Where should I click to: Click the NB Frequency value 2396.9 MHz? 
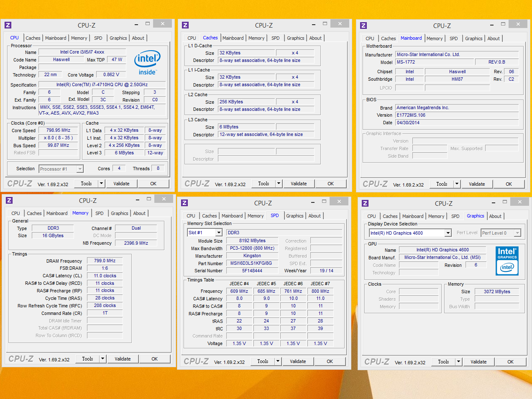(136, 243)
